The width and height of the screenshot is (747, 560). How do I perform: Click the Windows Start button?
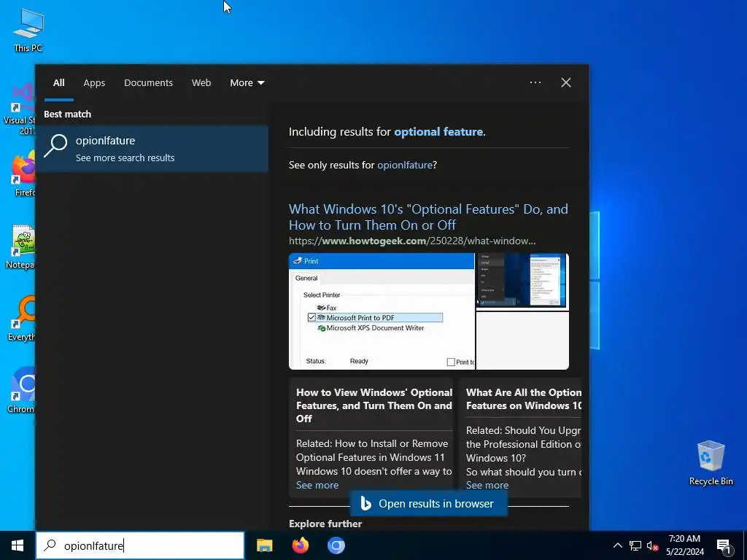click(18, 545)
